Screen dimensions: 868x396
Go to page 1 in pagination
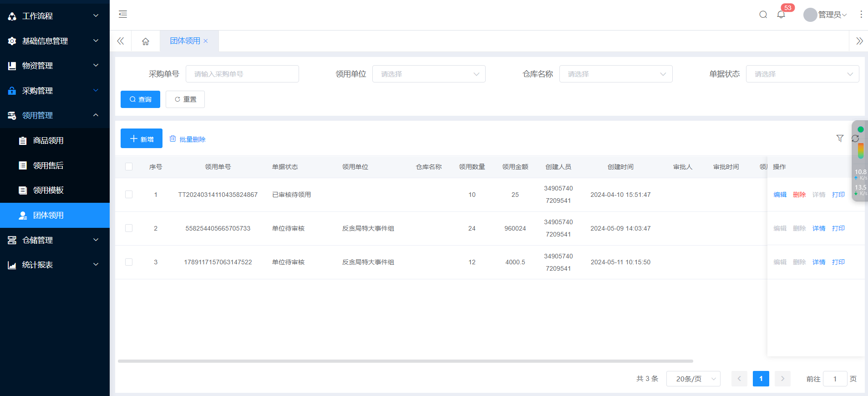point(761,379)
